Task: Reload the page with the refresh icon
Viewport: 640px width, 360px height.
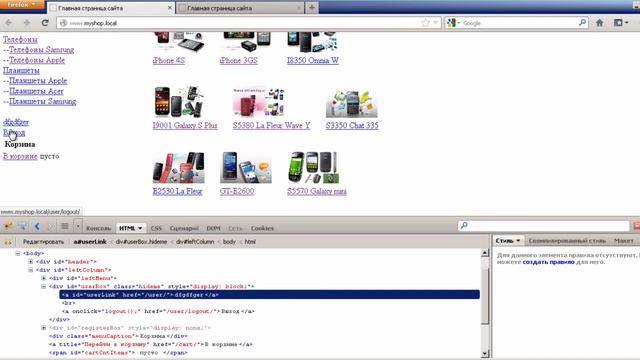Action: 45,23
